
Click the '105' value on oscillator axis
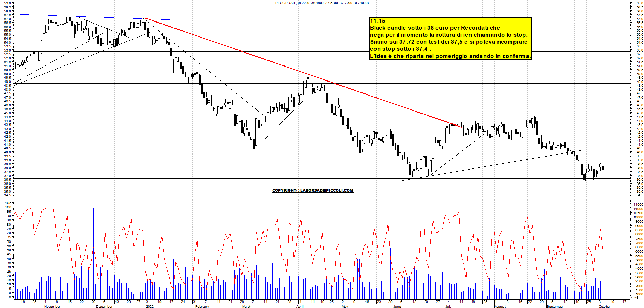point(8,203)
